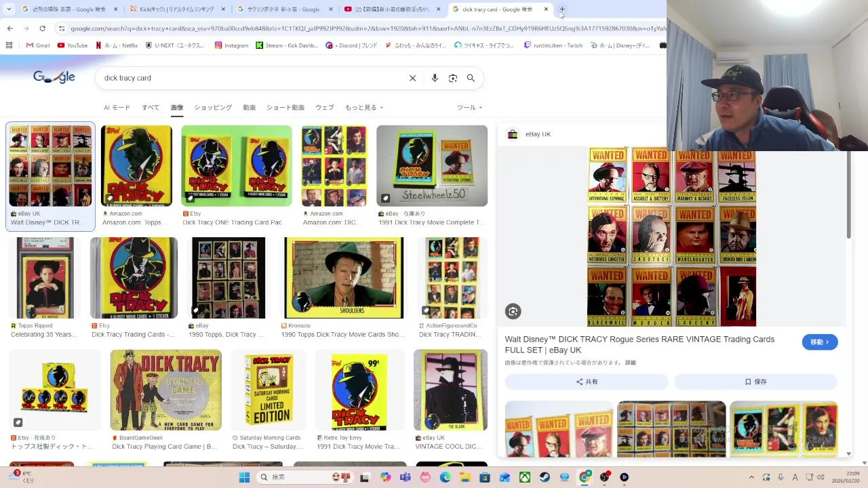Open the Stream - Kick Dashboard bookmark
Image resolution: width=868 pixels, height=488 pixels.
tap(287, 45)
